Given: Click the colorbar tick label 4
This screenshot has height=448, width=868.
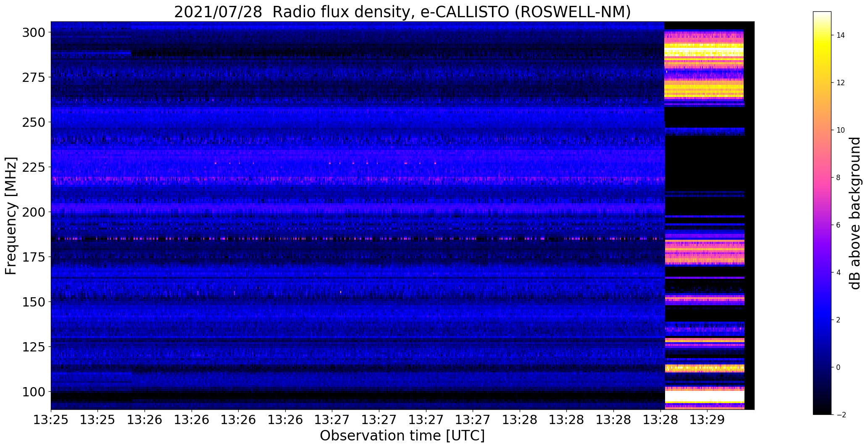Looking at the screenshot, I should tap(839, 272).
